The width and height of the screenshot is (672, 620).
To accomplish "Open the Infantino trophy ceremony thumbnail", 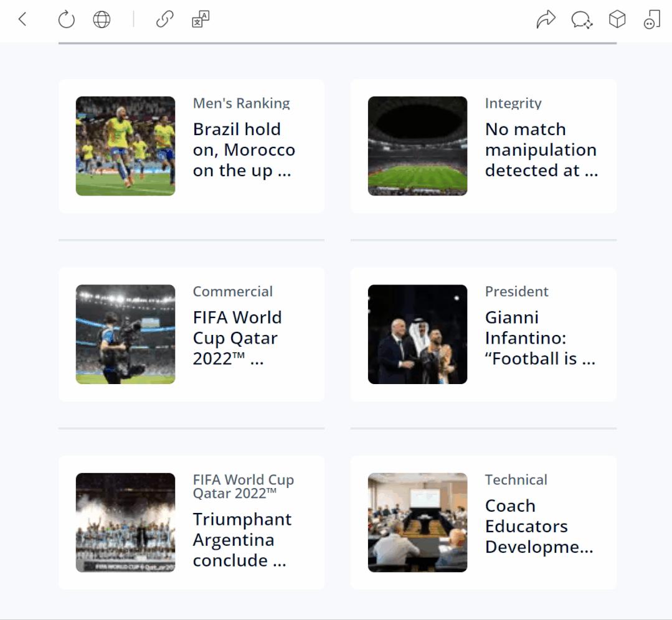I will 417,334.
